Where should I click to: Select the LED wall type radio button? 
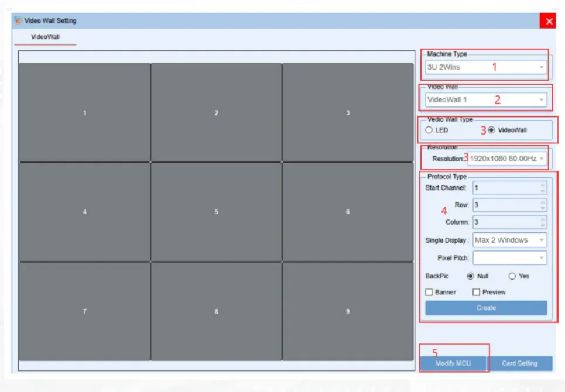tap(429, 130)
